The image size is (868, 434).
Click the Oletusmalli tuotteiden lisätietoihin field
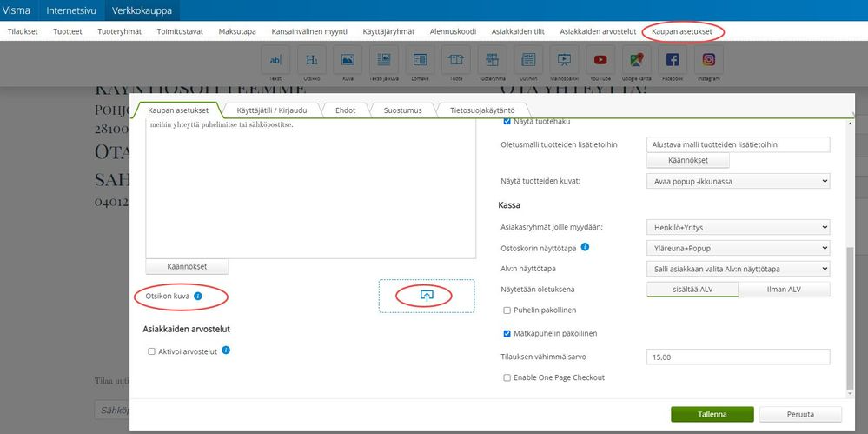[739, 144]
